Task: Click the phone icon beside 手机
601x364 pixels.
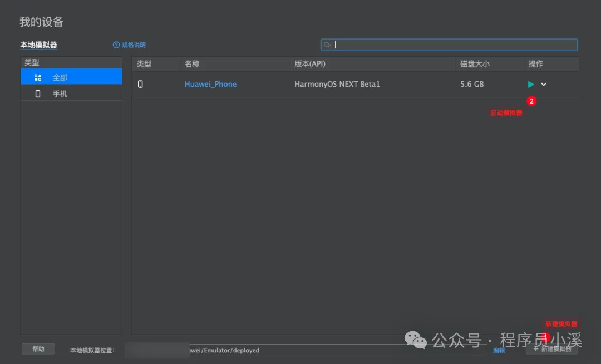Action: pyautogui.click(x=38, y=94)
